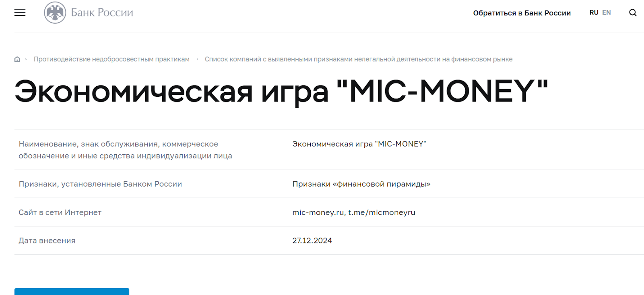Select the value Экономическая игра "MIC-MONEY" in table
This screenshot has height=295, width=644.
tap(359, 144)
